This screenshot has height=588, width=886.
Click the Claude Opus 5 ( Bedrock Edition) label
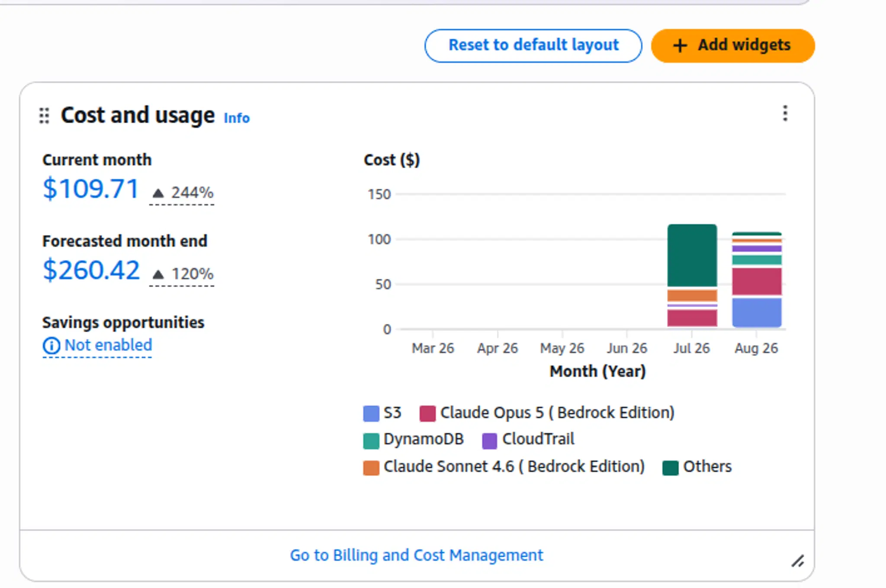pyautogui.click(x=557, y=413)
